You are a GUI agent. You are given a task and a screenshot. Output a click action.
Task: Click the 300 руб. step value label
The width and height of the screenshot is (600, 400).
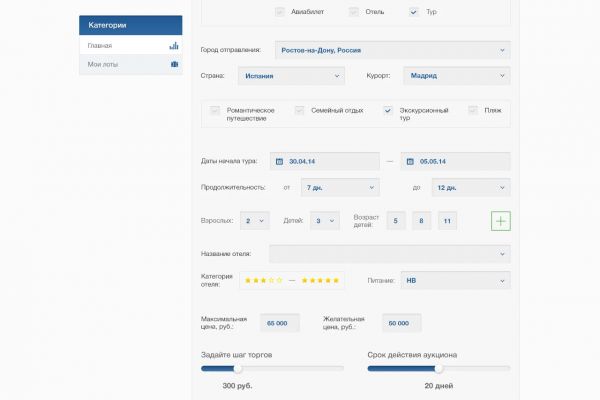[237, 386]
